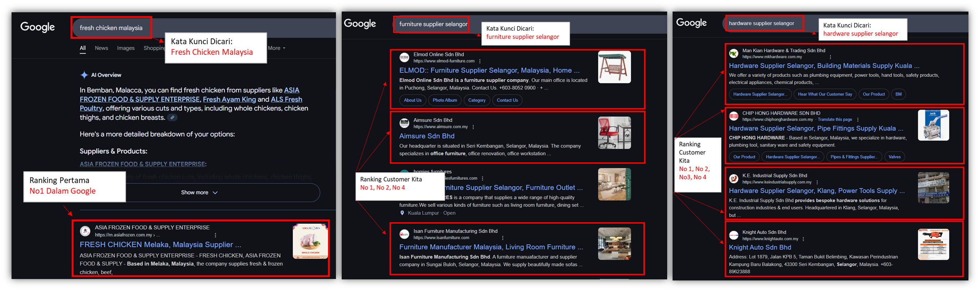Click the Contact Us sitelink under Elmod
The image size is (980, 292).
(x=507, y=100)
